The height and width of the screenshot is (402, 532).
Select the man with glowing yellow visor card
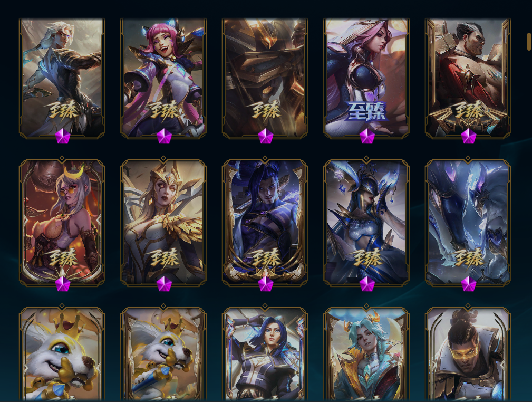point(468,355)
